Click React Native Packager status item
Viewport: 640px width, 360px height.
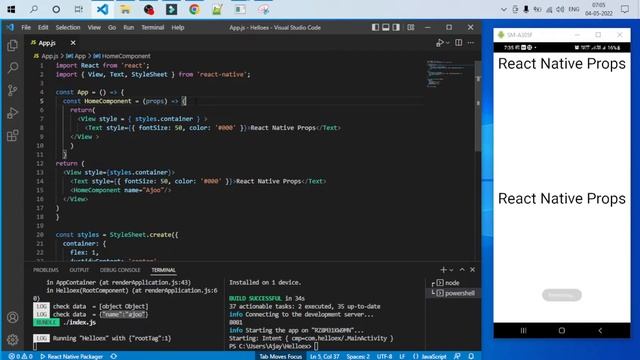click(x=72, y=356)
